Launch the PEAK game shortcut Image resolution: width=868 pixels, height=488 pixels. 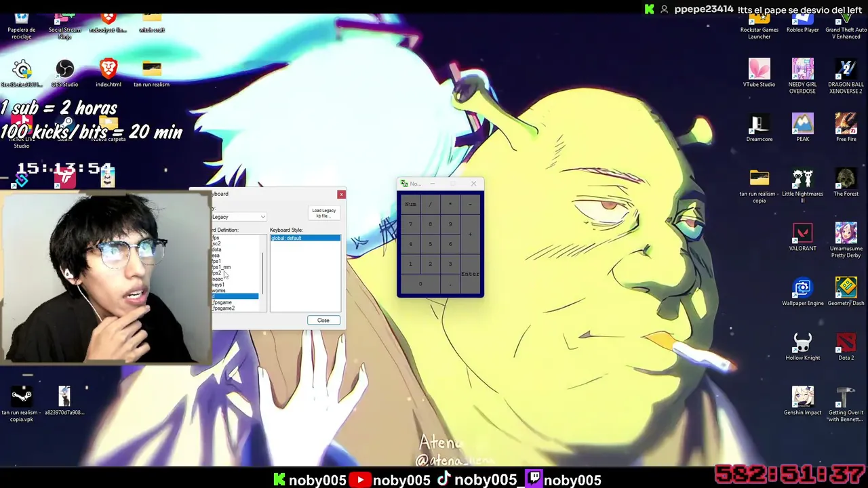[x=802, y=127]
